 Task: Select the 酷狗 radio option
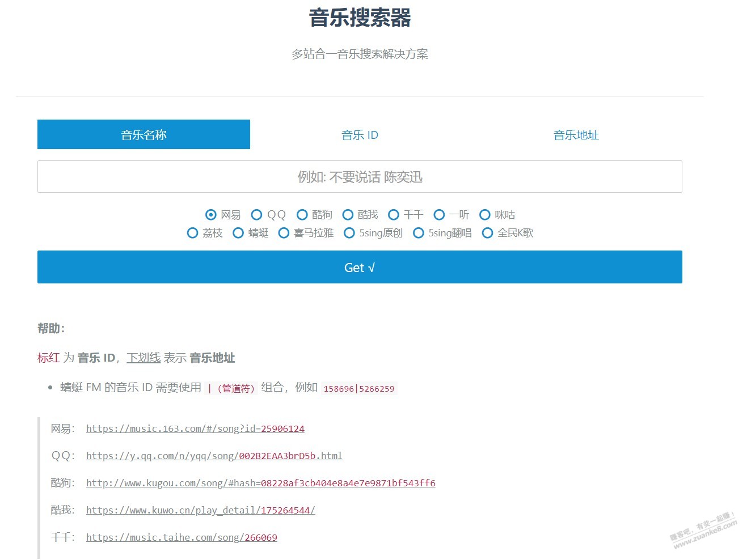[x=302, y=215]
